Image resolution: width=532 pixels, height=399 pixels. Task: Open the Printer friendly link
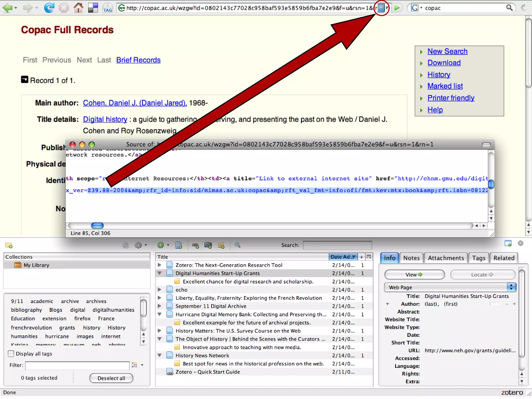[x=451, y=98]
